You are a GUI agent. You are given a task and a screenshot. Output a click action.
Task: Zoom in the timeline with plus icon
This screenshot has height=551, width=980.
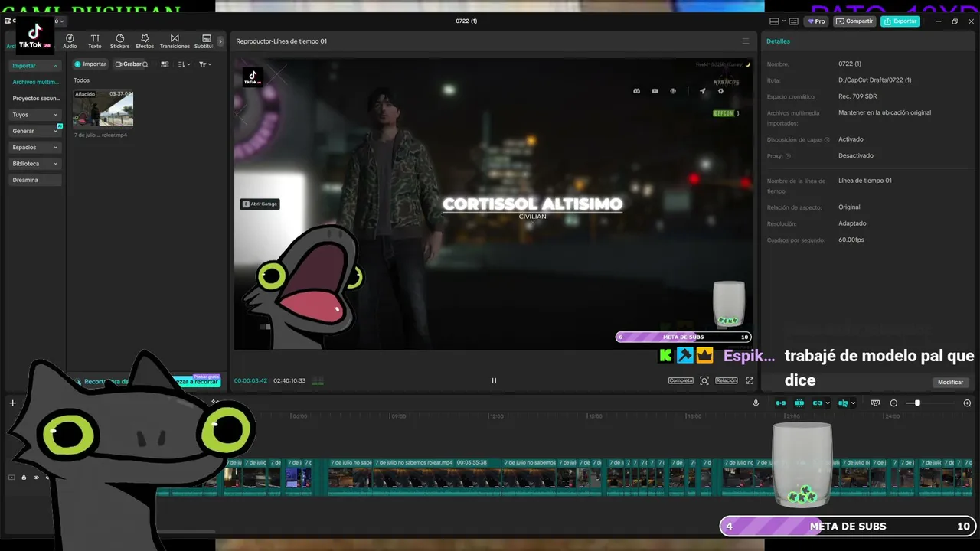point(967,403)
